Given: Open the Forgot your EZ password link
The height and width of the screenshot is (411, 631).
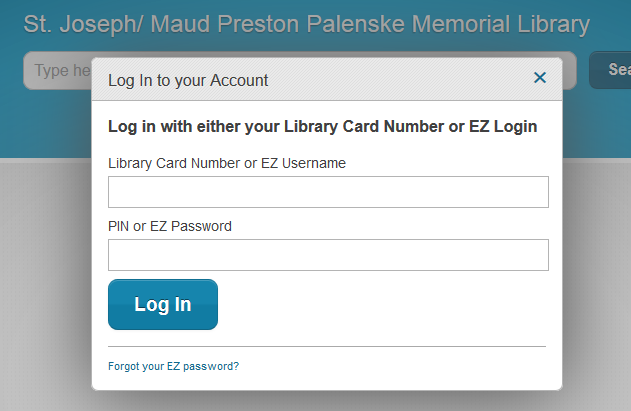Looking at the screenshot, I should [x=173, y=366].
